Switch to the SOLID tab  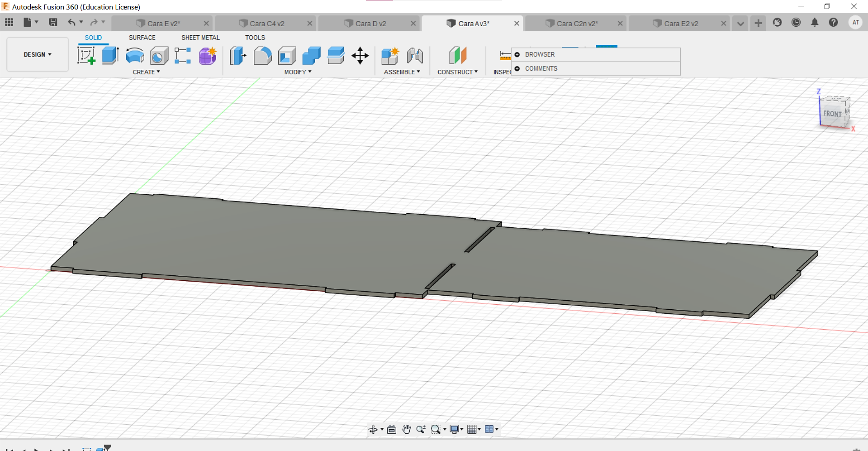coord(93,38)
